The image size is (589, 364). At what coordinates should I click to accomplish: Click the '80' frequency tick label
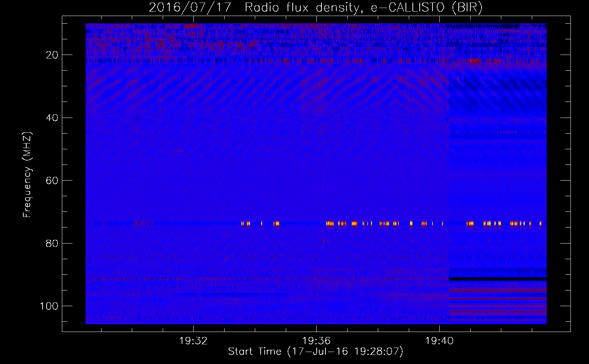[x=52, y=243]
